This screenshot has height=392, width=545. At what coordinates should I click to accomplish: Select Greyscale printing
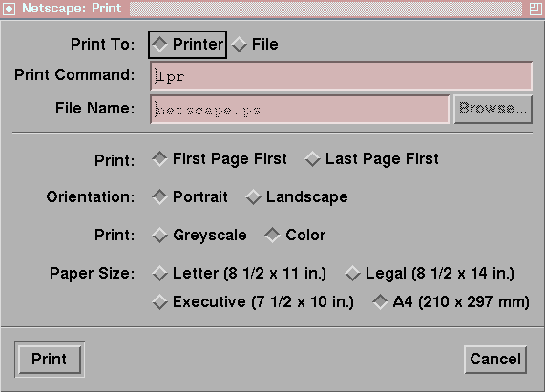point(199,235)
